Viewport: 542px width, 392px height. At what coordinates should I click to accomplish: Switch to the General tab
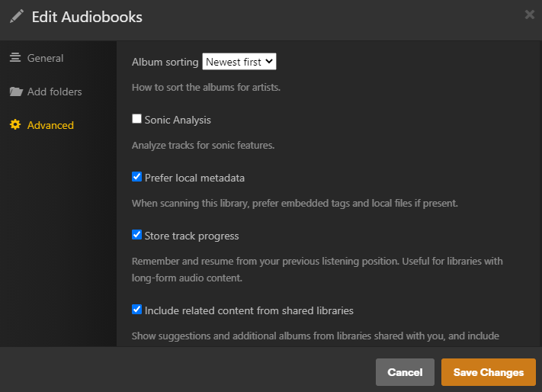click(x=45, y=58)
